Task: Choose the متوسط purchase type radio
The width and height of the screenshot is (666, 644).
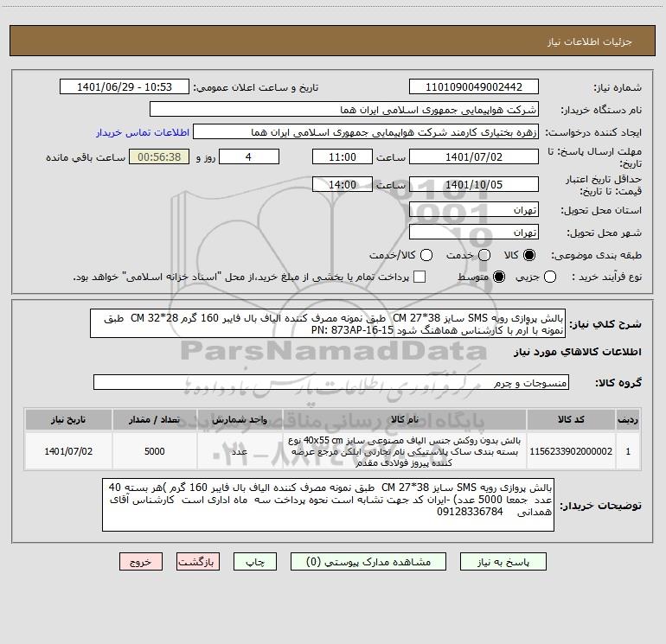Action: point(499,277)
